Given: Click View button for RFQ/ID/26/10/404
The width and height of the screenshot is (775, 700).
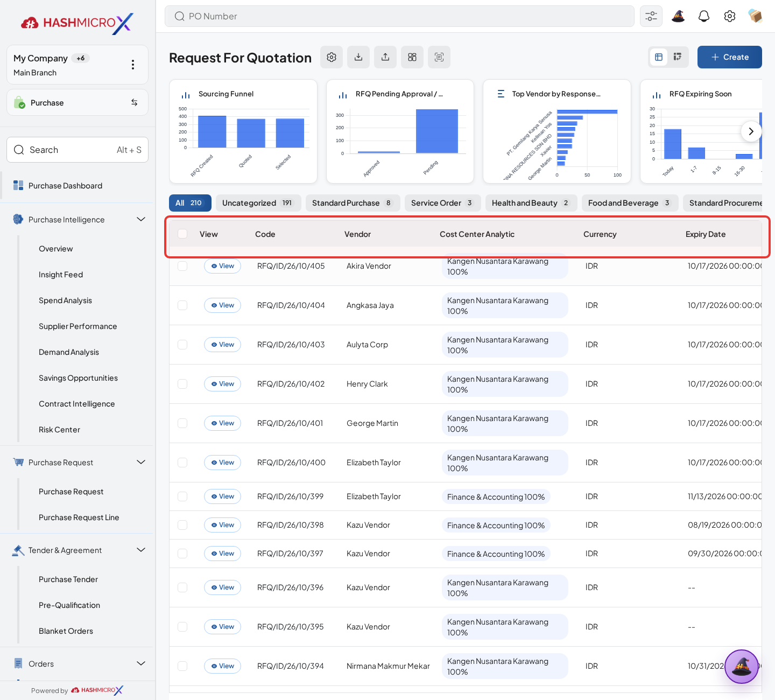Looking at the screenshot, I should pyautogui.click(x=222, y=305).
